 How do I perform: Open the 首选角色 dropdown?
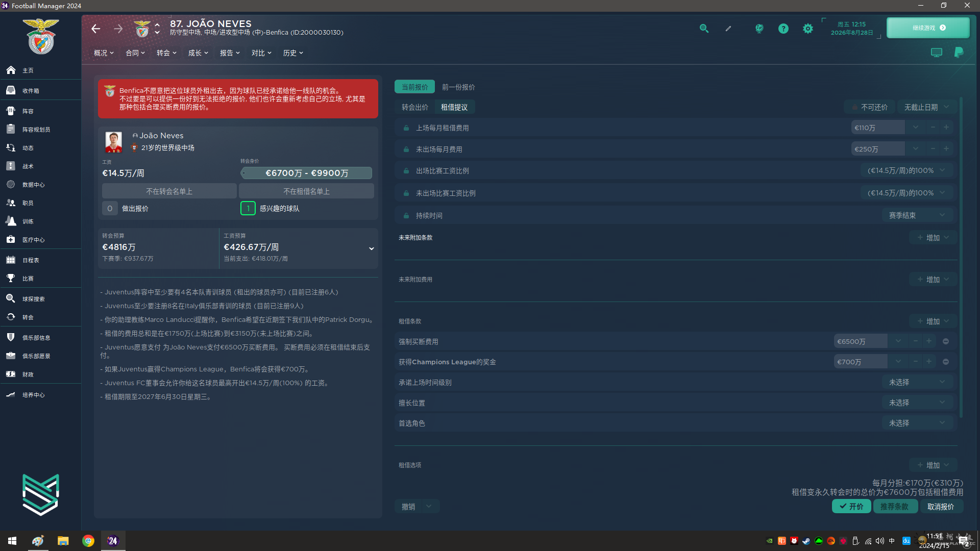(917, 423)
